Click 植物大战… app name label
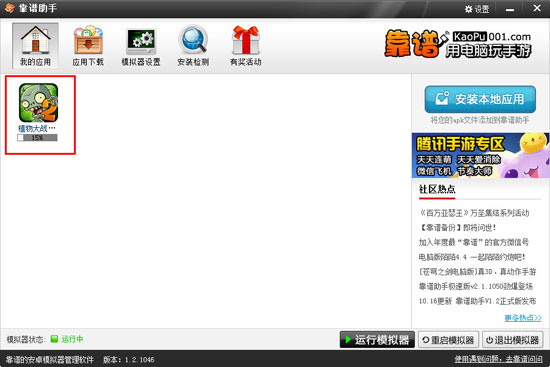This screenshot has width=550, height=367. 37,128
